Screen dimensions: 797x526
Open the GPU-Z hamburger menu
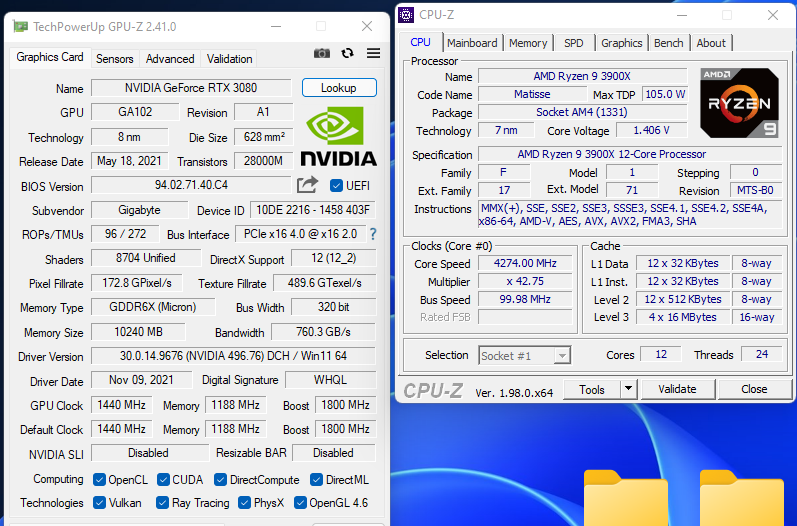[374, 53]
